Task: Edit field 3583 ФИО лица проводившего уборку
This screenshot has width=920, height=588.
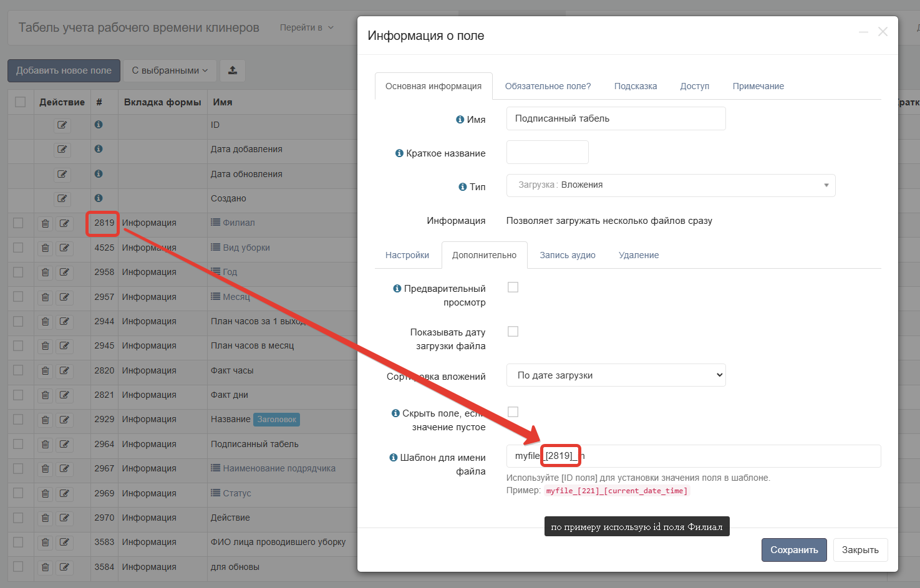Action: tap(64, 542)
